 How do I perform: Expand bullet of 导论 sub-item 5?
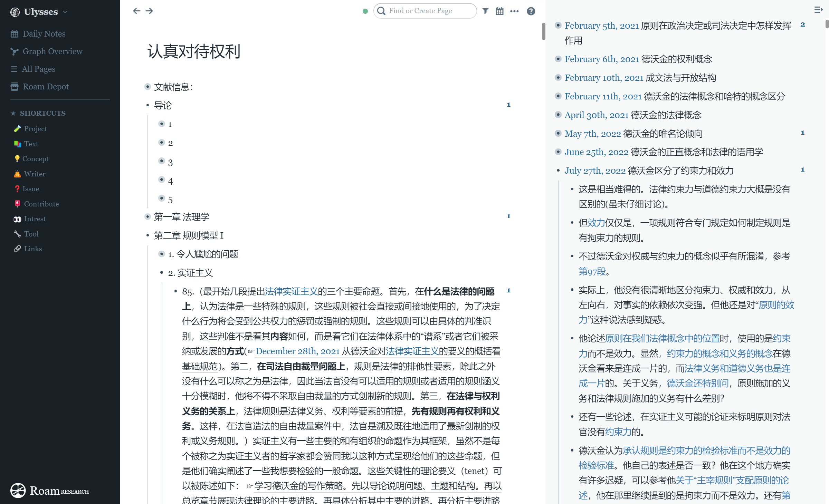[161, 198]
